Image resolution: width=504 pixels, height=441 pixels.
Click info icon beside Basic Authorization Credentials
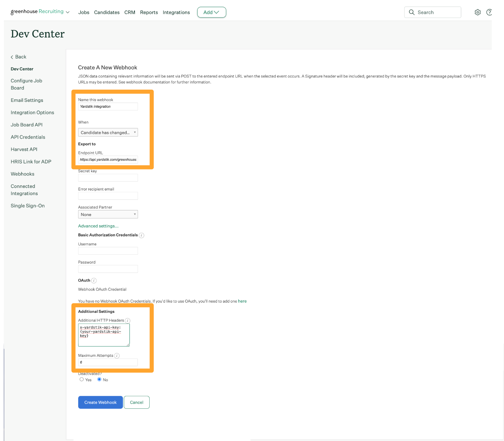point(142,235)
